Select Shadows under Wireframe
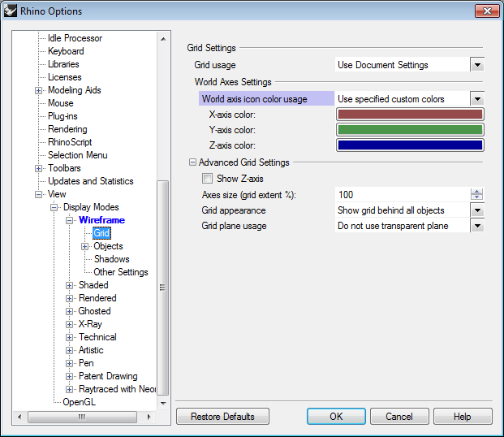The image size is (504, 437). [x=111, y=259]
